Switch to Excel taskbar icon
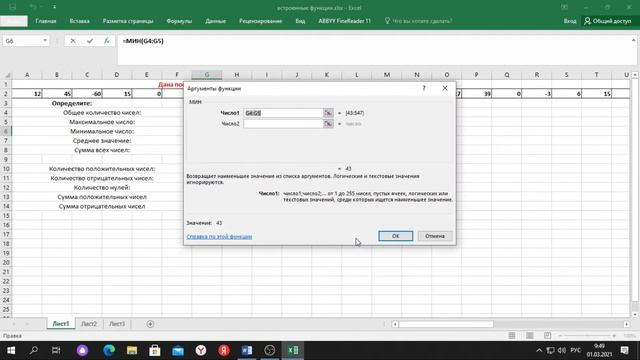The height and width of the screenshot is (360, 640). click(x=293, y=350)
